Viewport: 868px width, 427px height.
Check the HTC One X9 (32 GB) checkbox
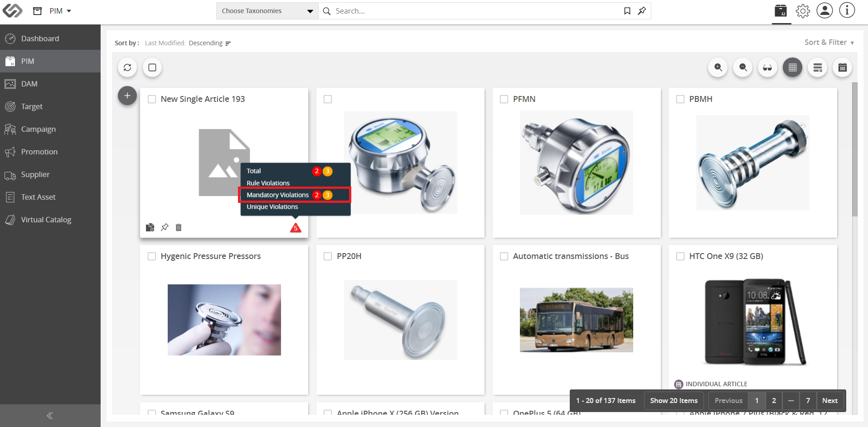click(x=680, y=256)
